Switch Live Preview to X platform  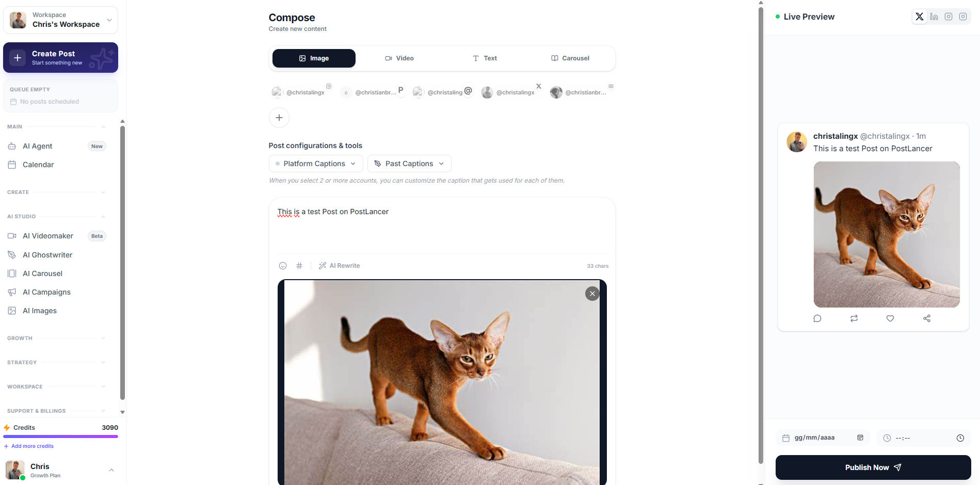tap(920, 17)
